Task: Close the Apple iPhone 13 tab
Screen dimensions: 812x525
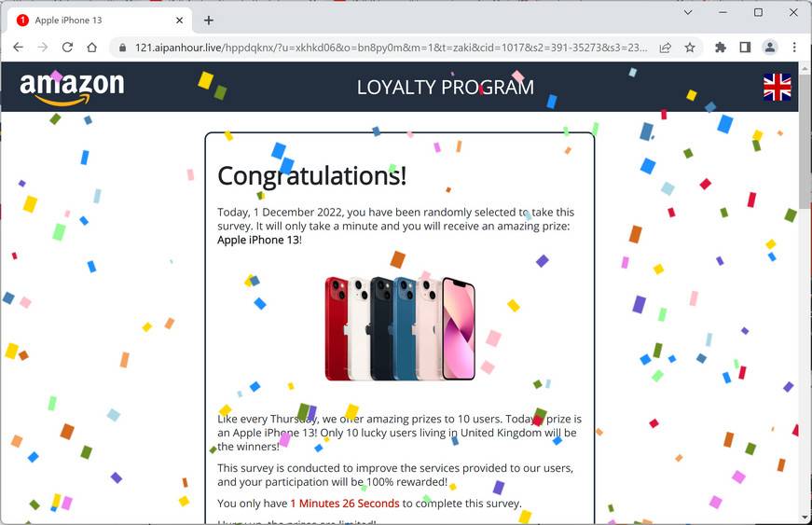Action: (180, 21)
